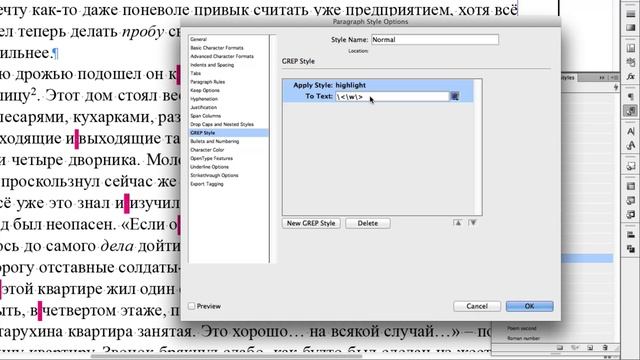
Task: Click the delete style trash icon
Action: tap(605, 347)
